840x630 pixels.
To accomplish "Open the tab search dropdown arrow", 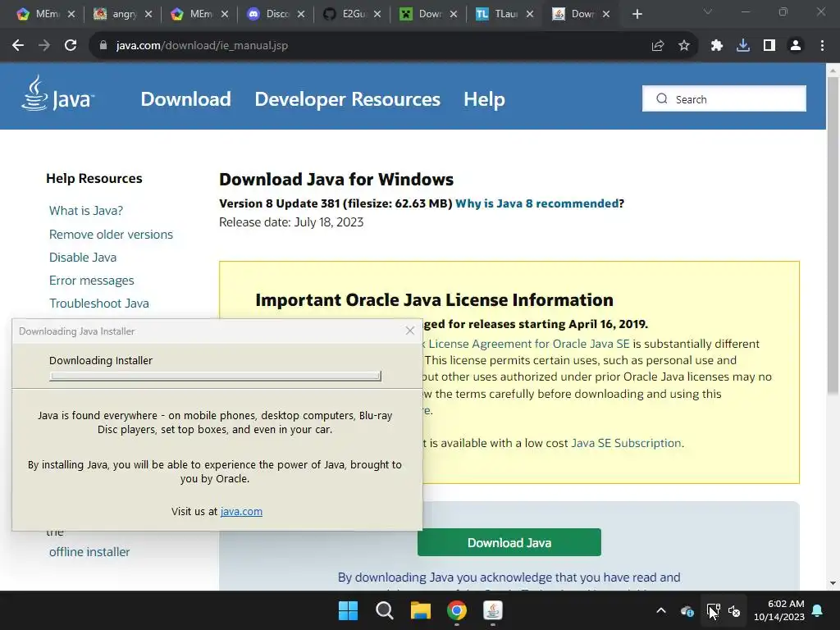I will pos(708,11).
